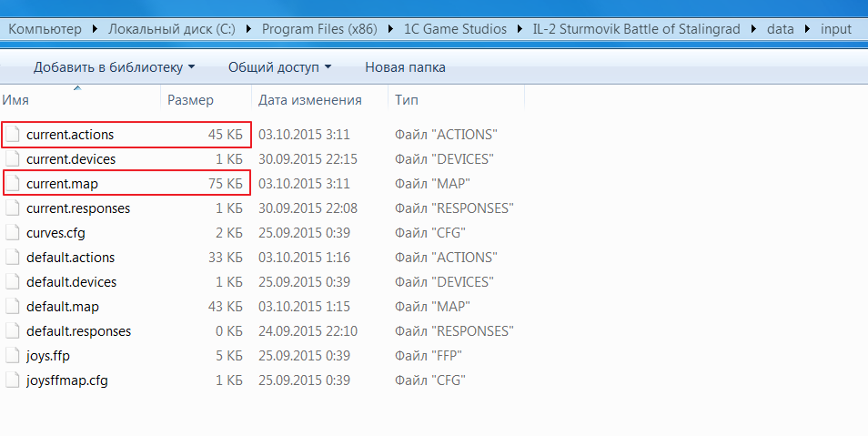The width and height of the screenshot is (868, 436).
Task: Click type Файл "FFP" of joys.ffp
Action: click(x=428, y=356)
